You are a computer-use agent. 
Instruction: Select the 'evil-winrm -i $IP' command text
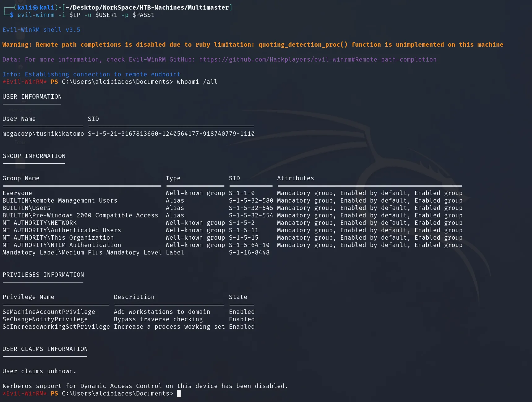pyautogui.click(x=49, y=15)
